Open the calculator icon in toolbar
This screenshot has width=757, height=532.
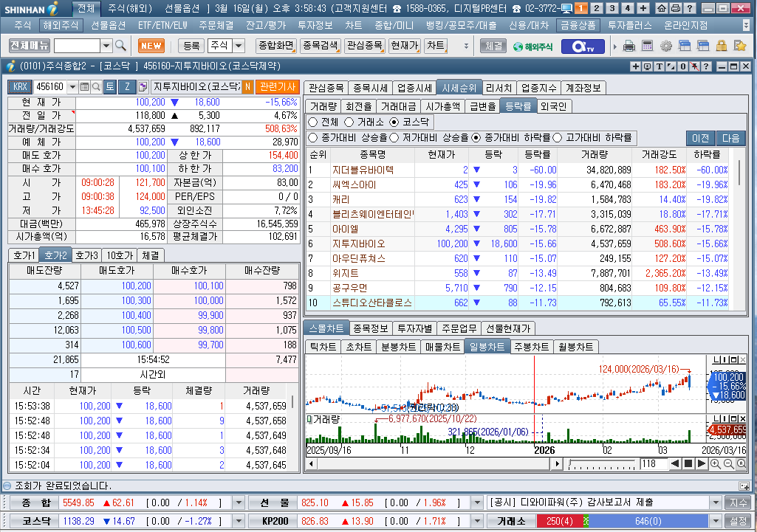coord(648,46)
